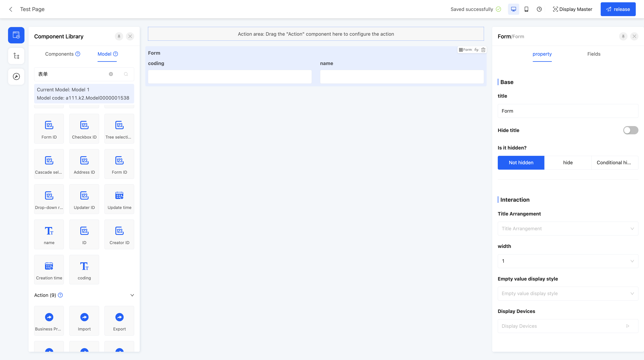This screenshot has height=360, width=644.
Task: Open the page structure tree icon
Action: click(16, 56)
